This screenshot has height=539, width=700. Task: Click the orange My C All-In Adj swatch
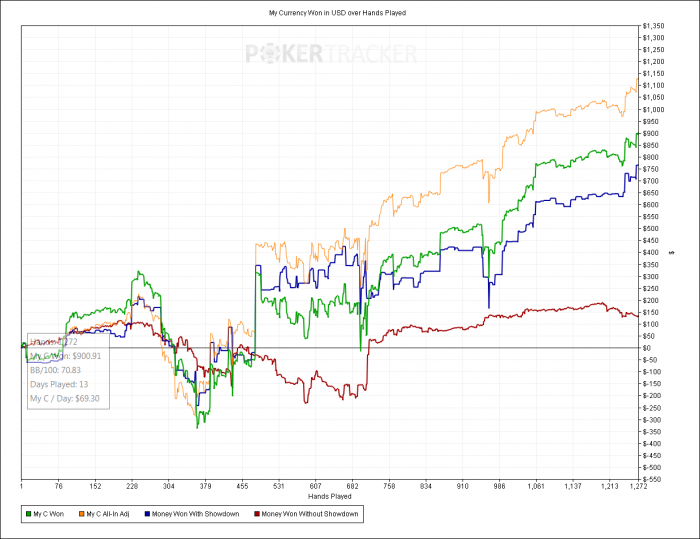(82, 514)
